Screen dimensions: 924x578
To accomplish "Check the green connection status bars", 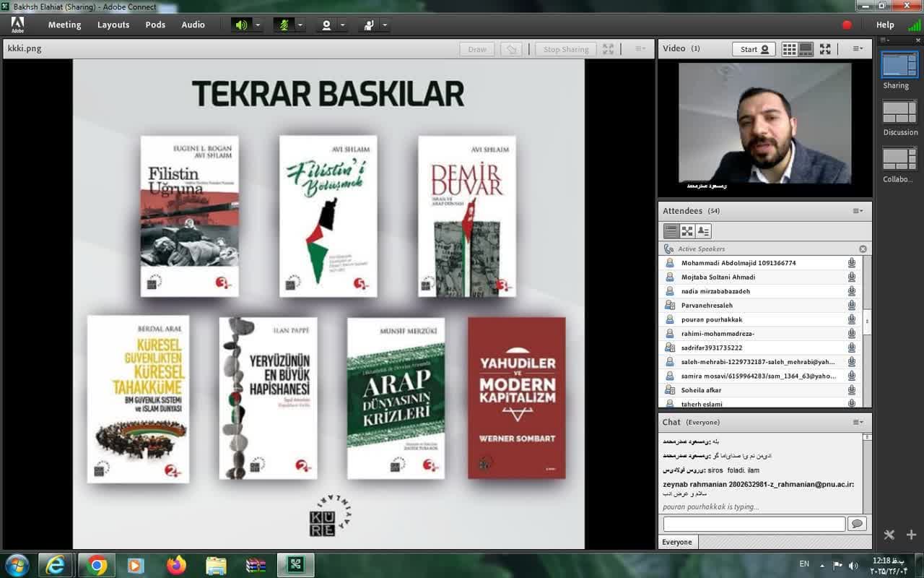I will point(914,25).
